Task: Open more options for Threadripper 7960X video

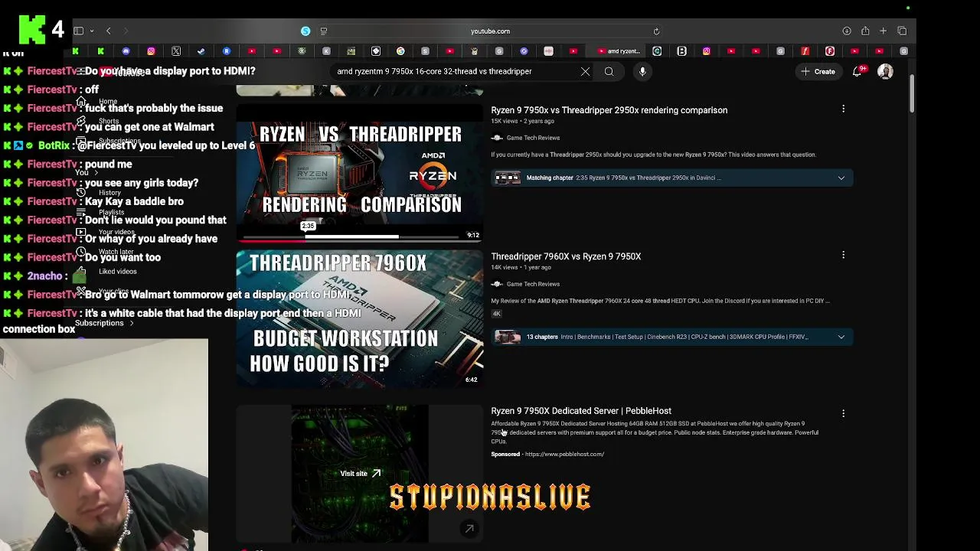Action: click(843, 255)
